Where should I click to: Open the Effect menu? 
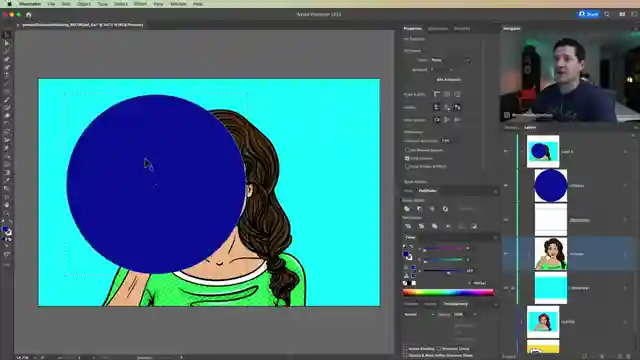(140, 4)
